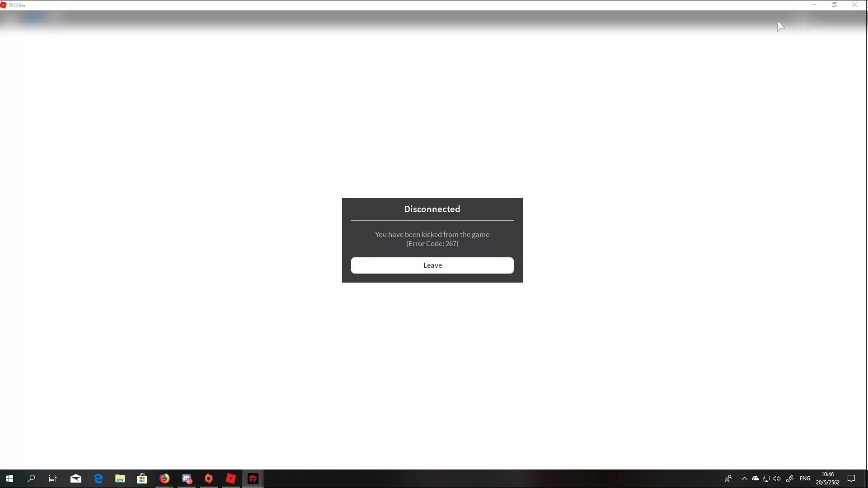Open Roblox application from taskbar
Screen dimensions: 868x488
tap(231, 479)
